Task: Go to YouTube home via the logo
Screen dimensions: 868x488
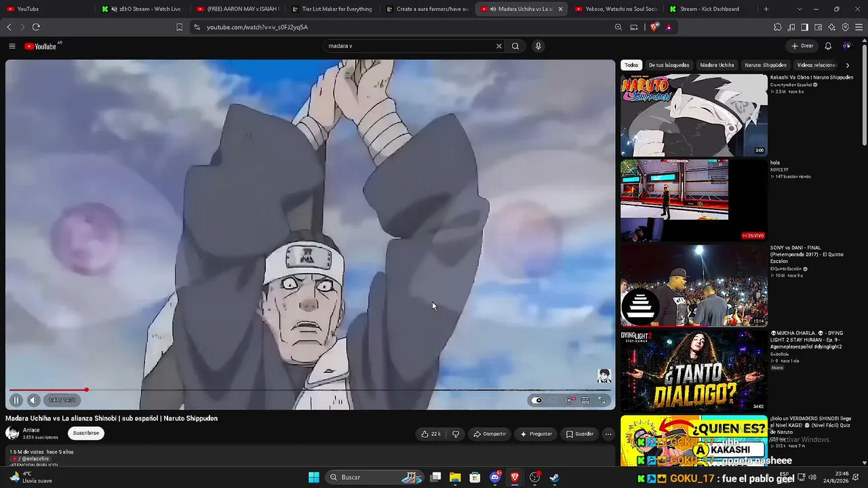Action: coord(41,46)
